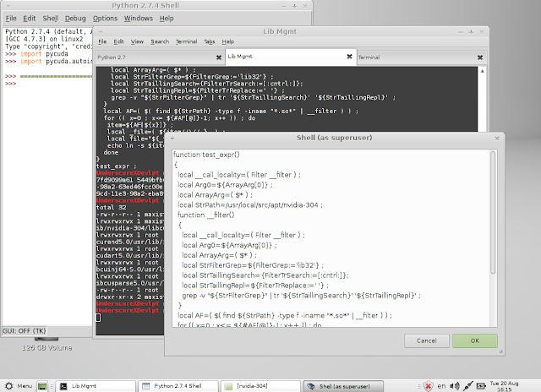
Task: Open the Options menu in Python Shell
Action: click(105, 19)
